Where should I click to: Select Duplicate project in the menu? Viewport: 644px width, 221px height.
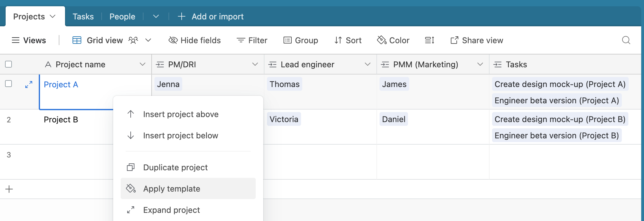point(188,167)
